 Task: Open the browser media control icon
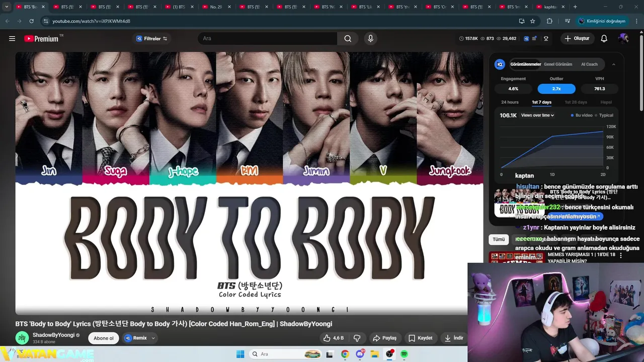tap(568, 21)
